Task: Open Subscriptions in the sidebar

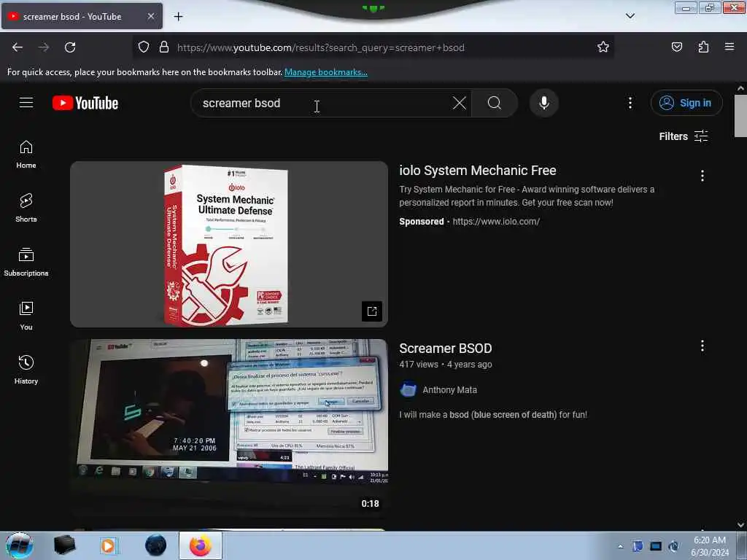Action: (x=26, y=262)
